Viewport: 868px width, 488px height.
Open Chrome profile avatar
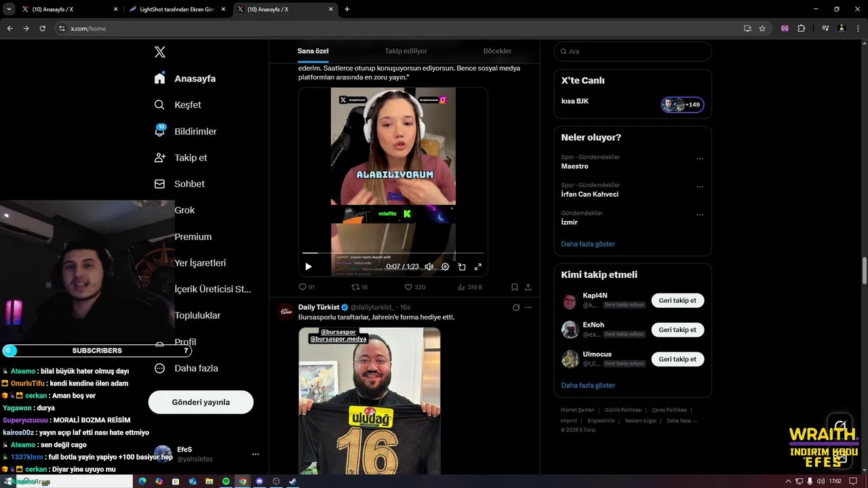[842, 28]
